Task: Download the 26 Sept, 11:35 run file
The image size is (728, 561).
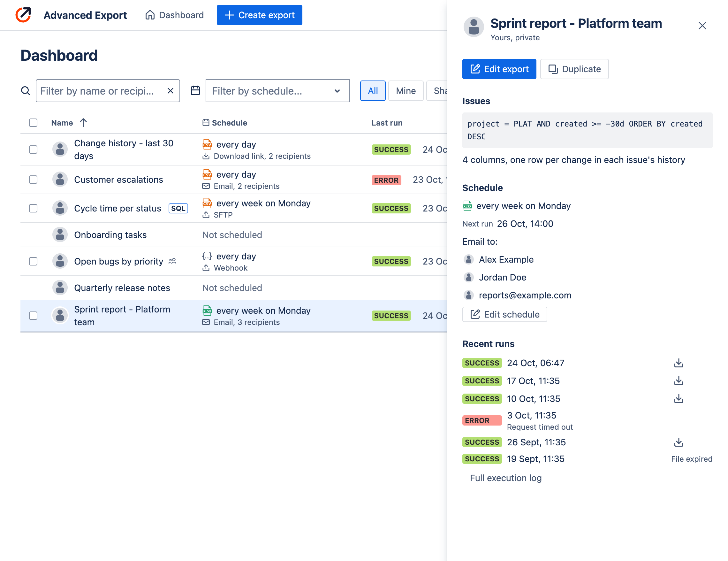Action: (x=679, y=442)
